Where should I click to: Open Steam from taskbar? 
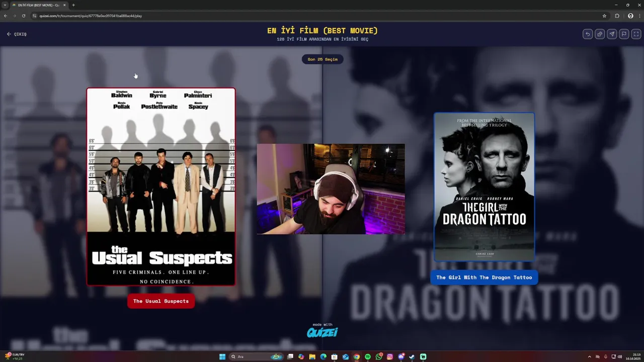tap(412, 357)
